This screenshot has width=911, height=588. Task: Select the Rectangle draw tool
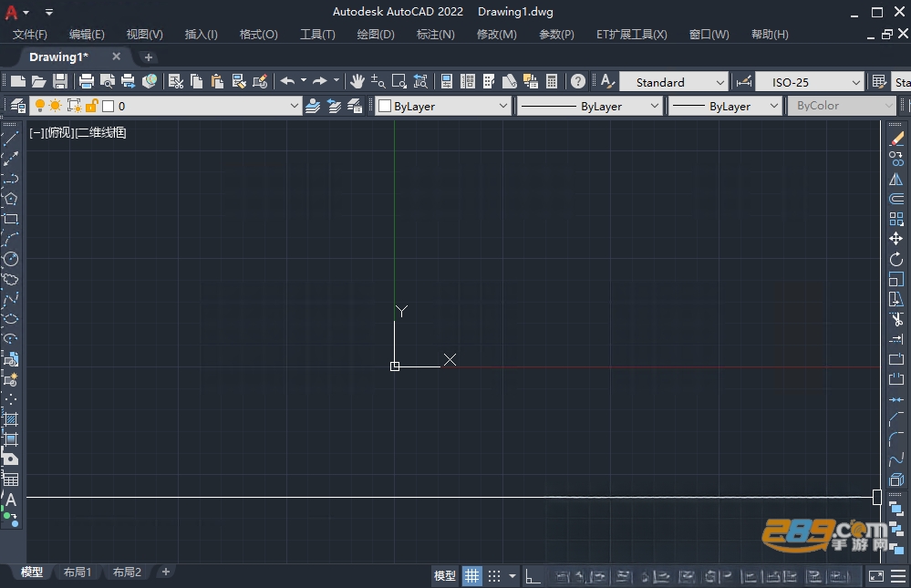pyautogui.click(x=10, y=219)
